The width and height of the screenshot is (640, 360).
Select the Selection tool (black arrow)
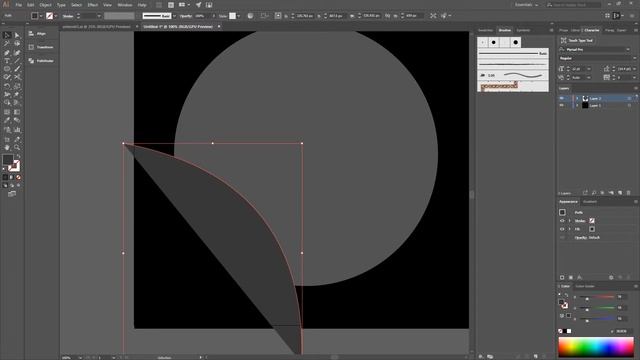pos(7,35)
